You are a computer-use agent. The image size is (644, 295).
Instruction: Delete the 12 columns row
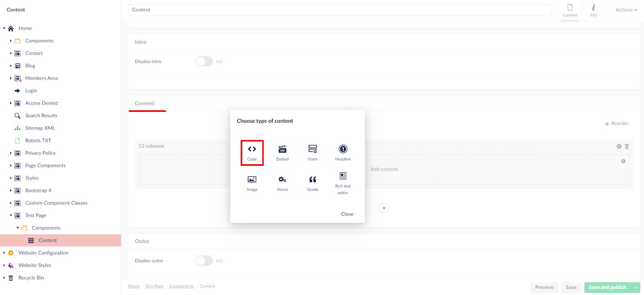(x=627, y=146)
